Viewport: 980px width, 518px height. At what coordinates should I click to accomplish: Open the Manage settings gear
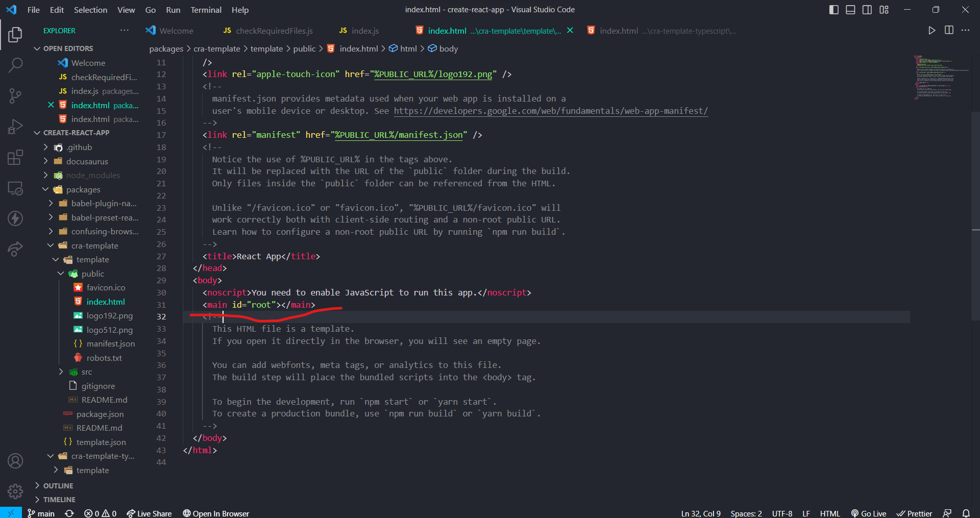[15, 491]
